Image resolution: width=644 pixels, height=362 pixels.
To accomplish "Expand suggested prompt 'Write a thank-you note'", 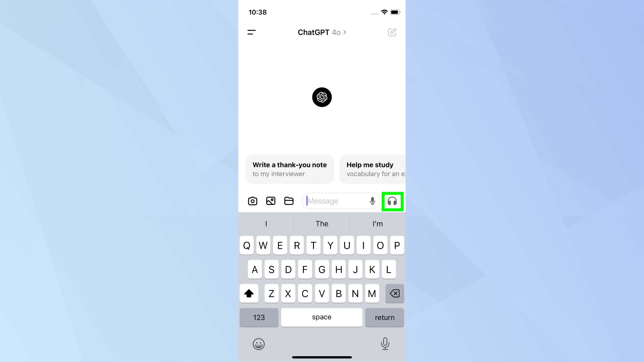I will click(x=290, y=169).
